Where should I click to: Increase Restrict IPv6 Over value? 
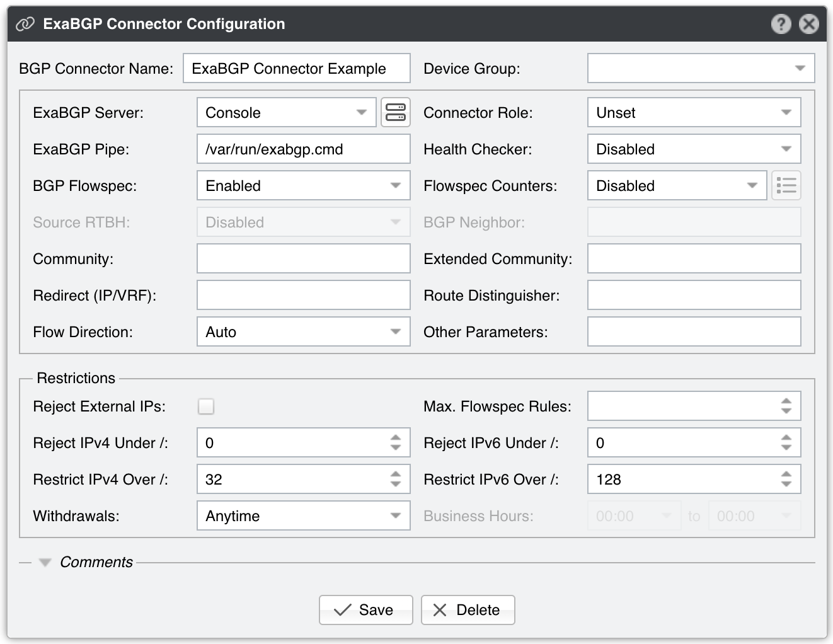[x=786, y=474]
